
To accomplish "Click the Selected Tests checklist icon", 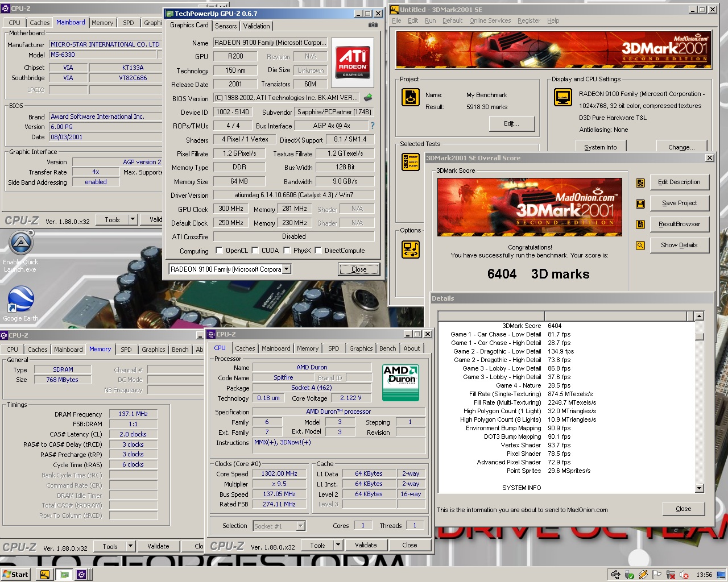I will (411, 162).
